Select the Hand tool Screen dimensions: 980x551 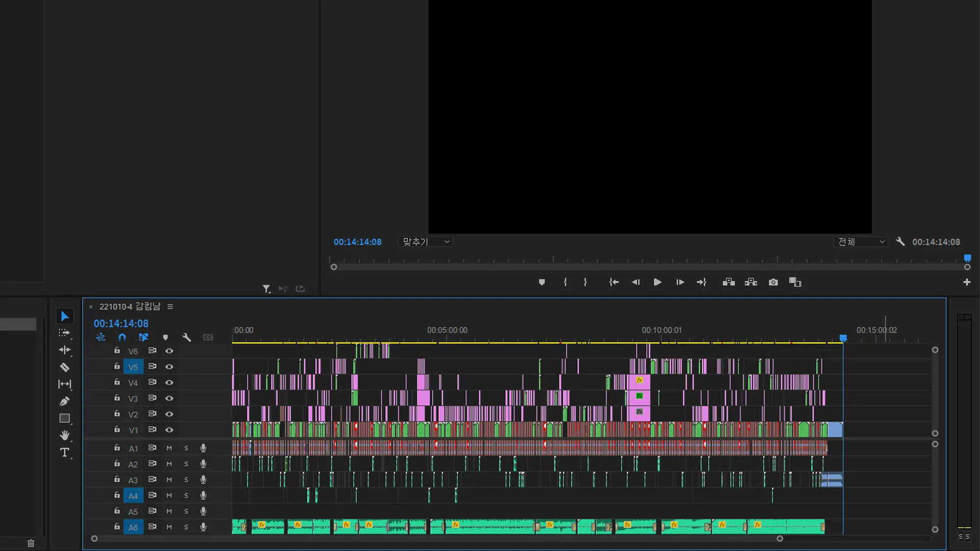[x=64, y=435]
